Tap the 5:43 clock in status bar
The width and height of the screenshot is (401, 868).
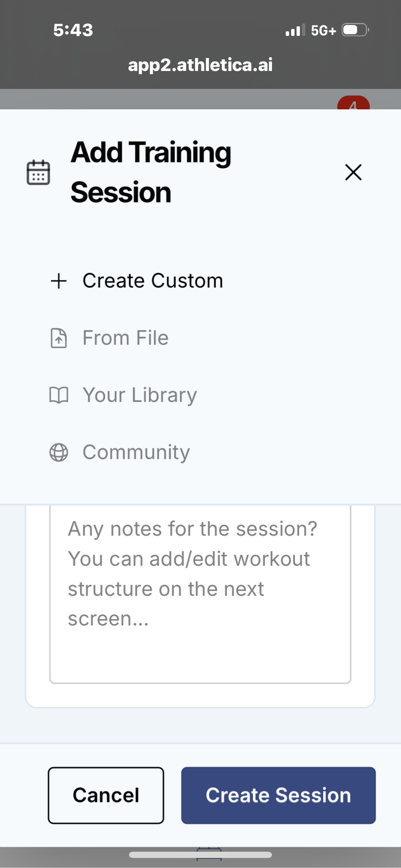[73, 30]
